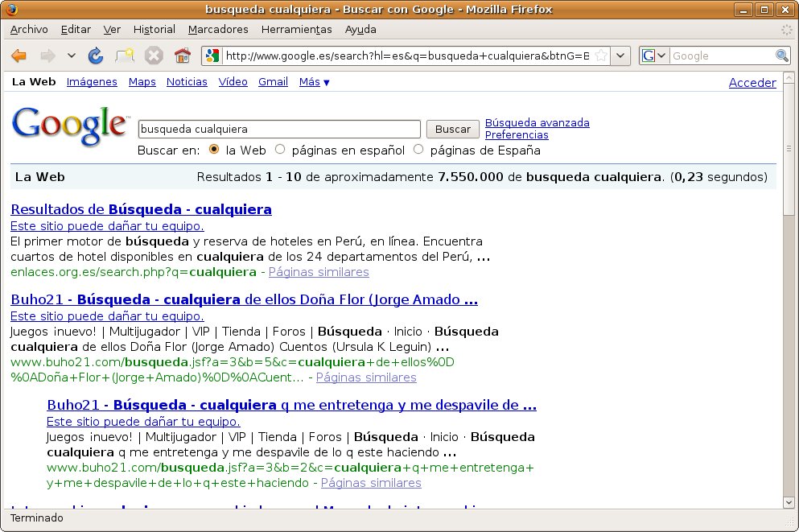
Task: Minimize the Firefox window
Action: coord(743,9)
